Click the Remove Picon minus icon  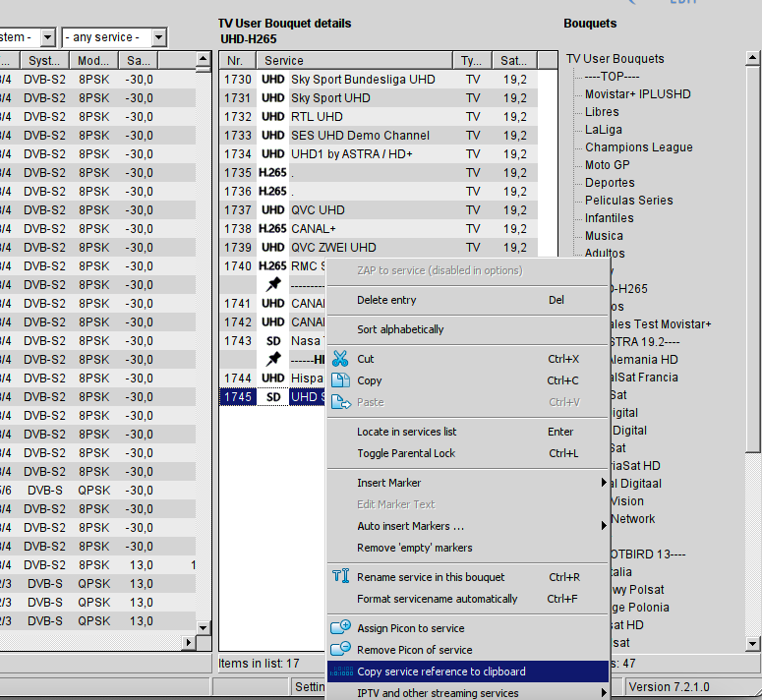[340, 650]
